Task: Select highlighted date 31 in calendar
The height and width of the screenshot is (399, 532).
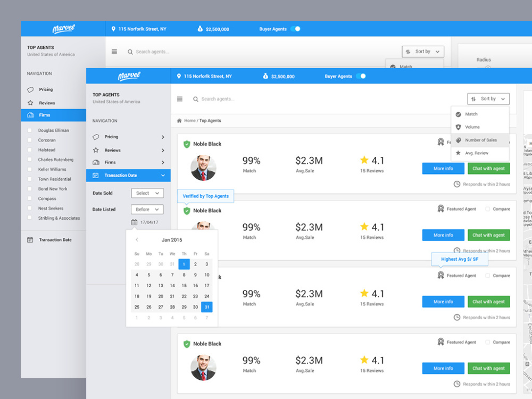Action: point(207,307)
